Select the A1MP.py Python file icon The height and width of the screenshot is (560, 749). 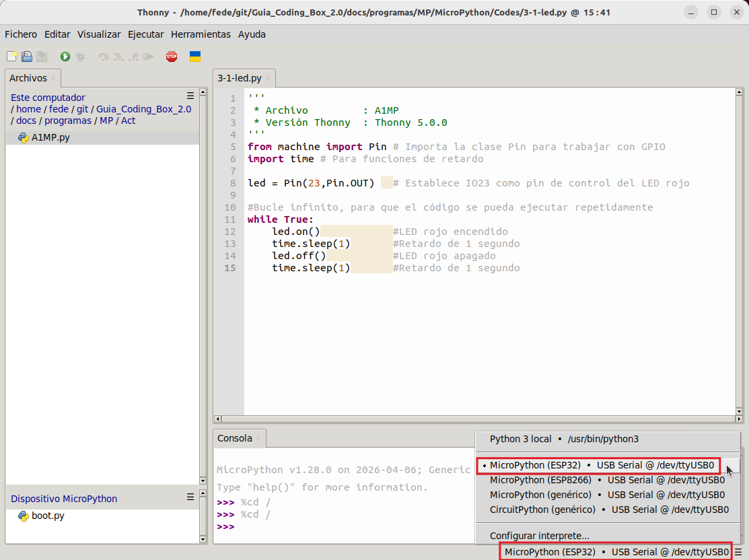tap(23, 137)
